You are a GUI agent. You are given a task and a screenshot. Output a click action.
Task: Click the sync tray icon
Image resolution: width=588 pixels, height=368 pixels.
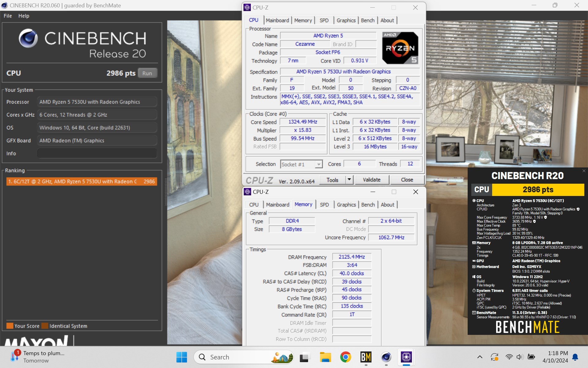494,357
